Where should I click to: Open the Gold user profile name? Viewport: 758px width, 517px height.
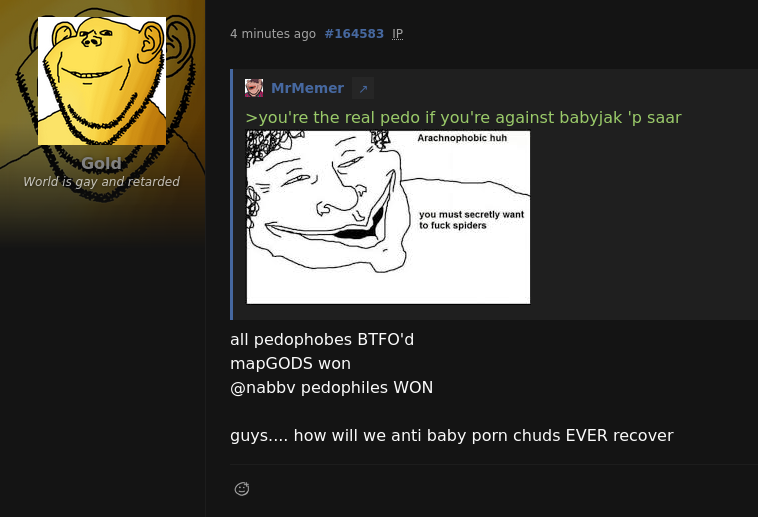point(101,163)
